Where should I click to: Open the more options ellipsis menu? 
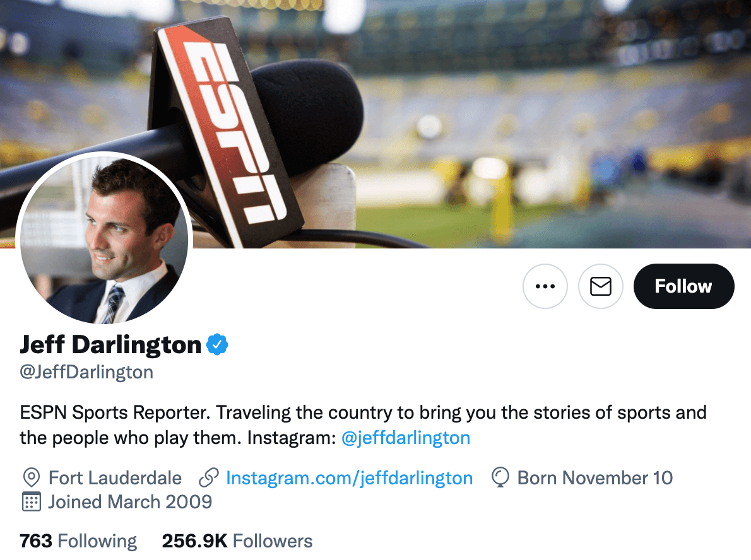(x=545, y=286)
